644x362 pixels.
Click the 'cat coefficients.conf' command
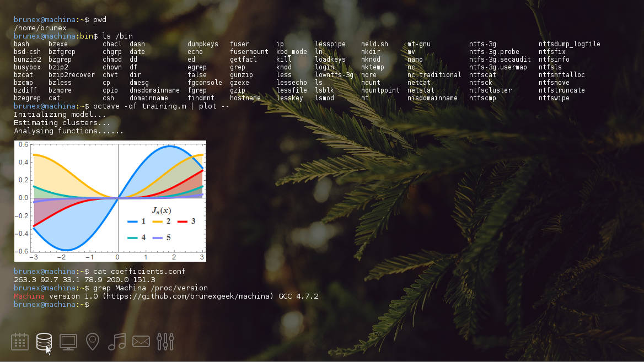coord(139,272)
